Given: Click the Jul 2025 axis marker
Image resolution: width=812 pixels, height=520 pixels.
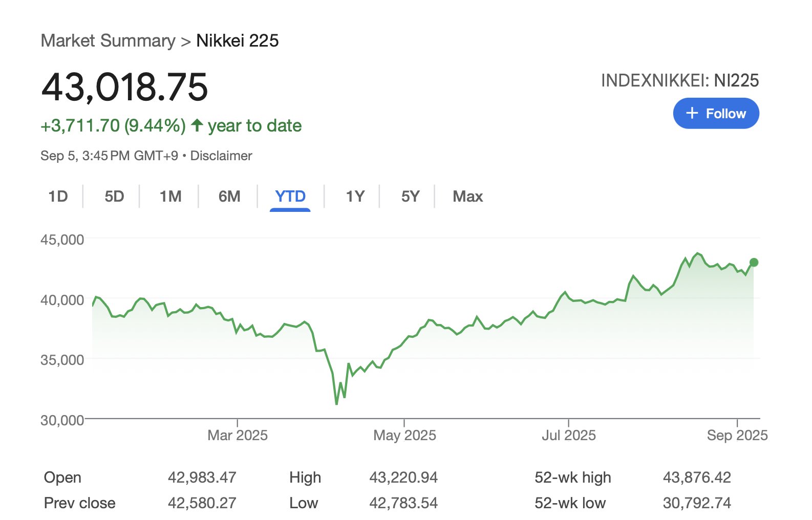Looking at the screenshot, I should click(569, 435).
